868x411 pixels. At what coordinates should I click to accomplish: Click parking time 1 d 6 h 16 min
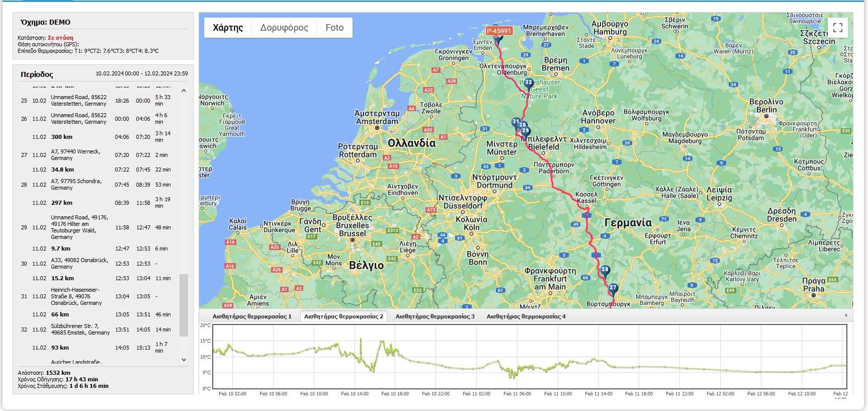(x=89, y=386)
